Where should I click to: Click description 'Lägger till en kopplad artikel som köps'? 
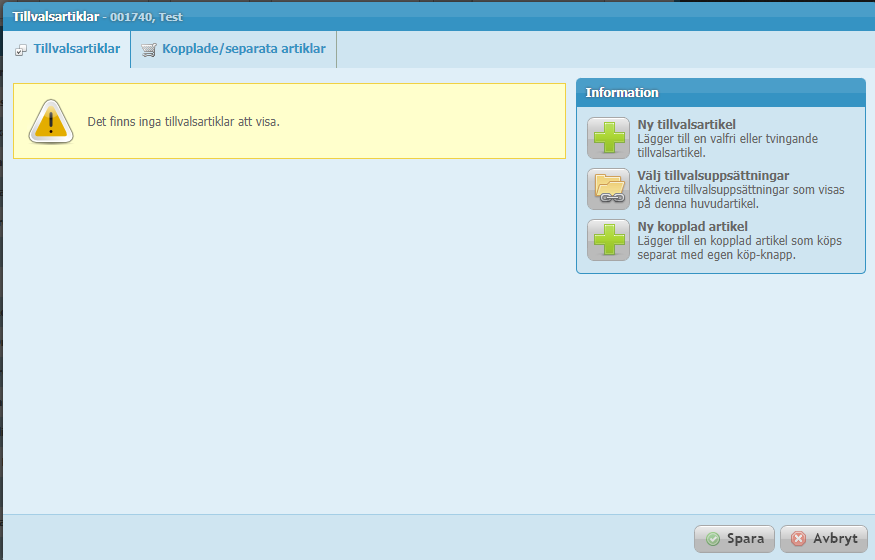point(739,241)
